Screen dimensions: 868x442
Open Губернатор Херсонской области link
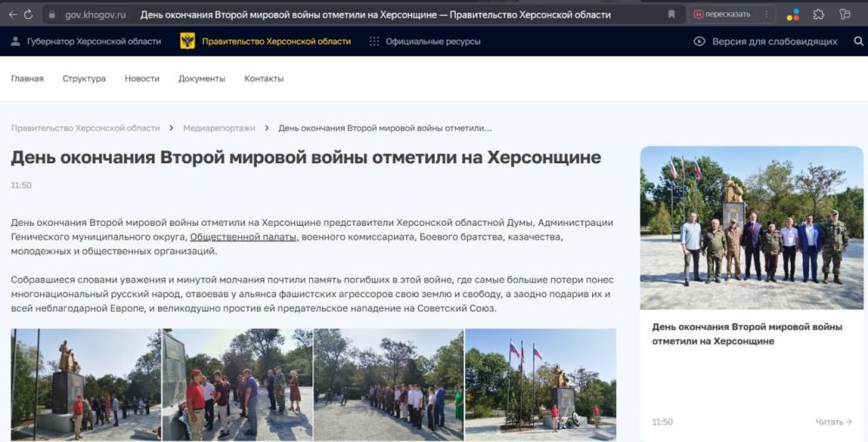94,42
